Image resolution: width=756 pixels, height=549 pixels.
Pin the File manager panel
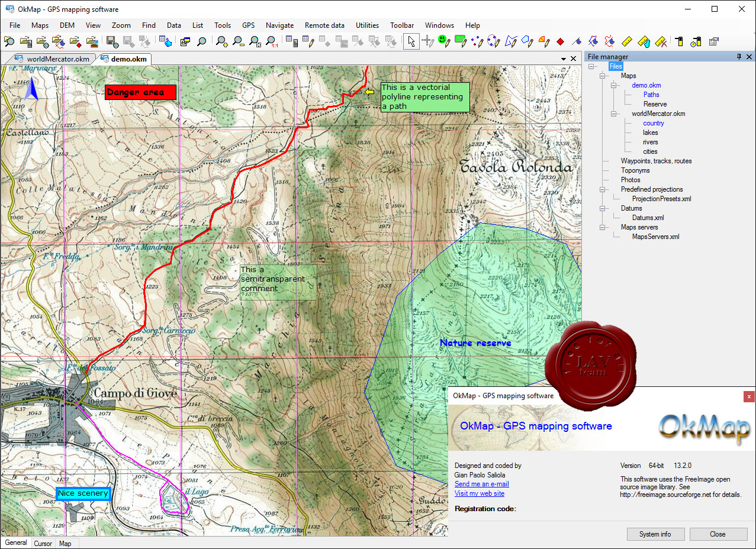[x=739, y=57]
